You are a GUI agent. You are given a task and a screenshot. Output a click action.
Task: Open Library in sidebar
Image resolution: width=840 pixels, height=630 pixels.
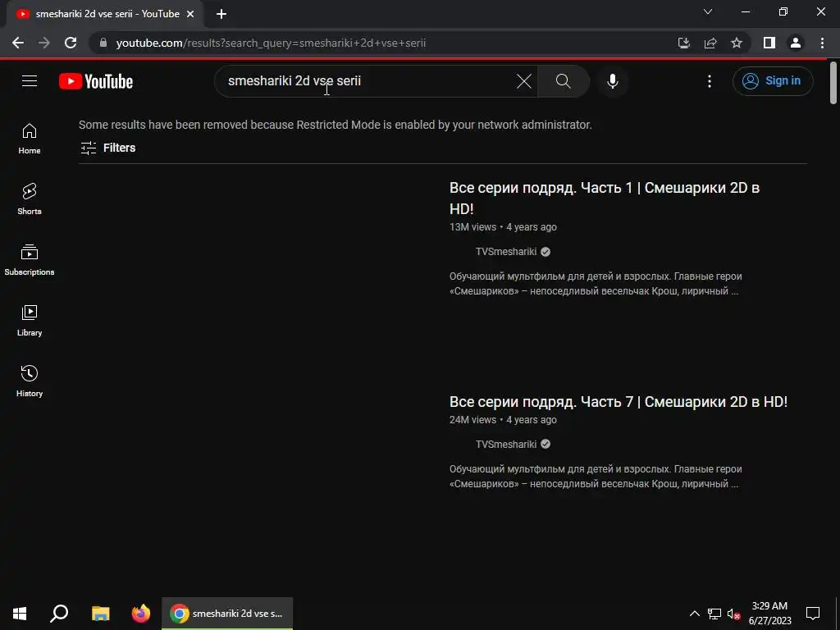click(30, 321)
